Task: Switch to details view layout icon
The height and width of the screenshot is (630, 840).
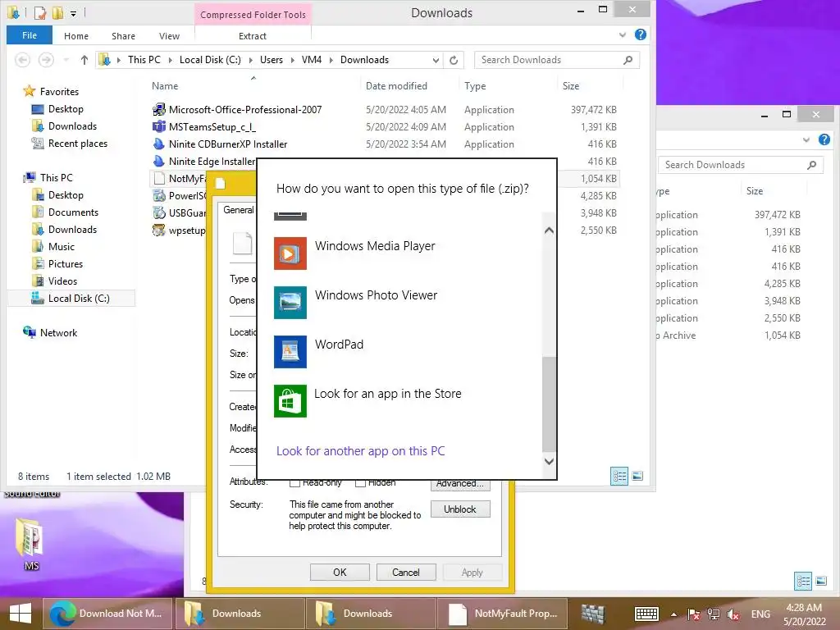Action: (619, 477)
